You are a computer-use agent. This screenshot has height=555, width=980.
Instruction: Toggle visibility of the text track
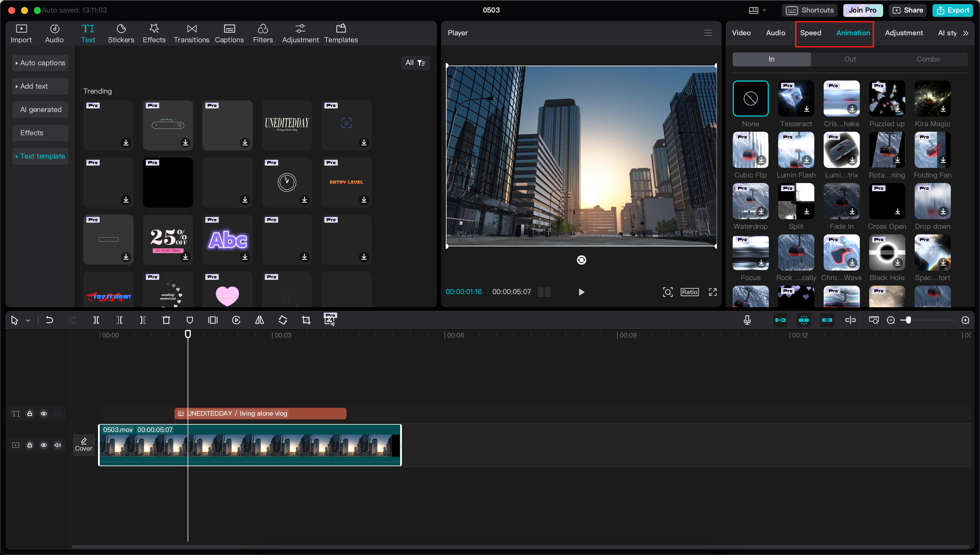click(44, 413)
